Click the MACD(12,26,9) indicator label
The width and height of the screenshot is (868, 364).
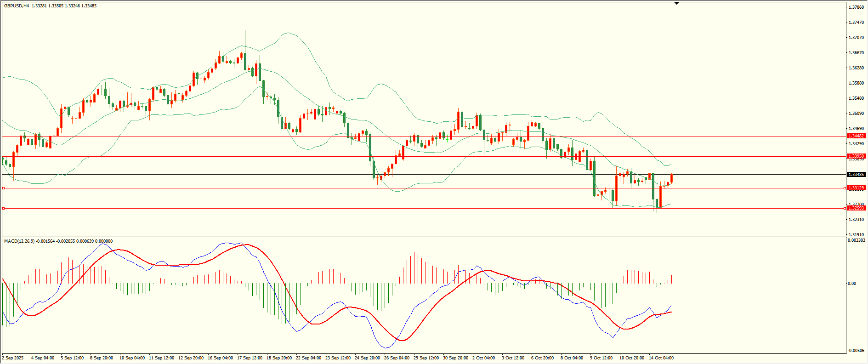click(x=19, y=241)
